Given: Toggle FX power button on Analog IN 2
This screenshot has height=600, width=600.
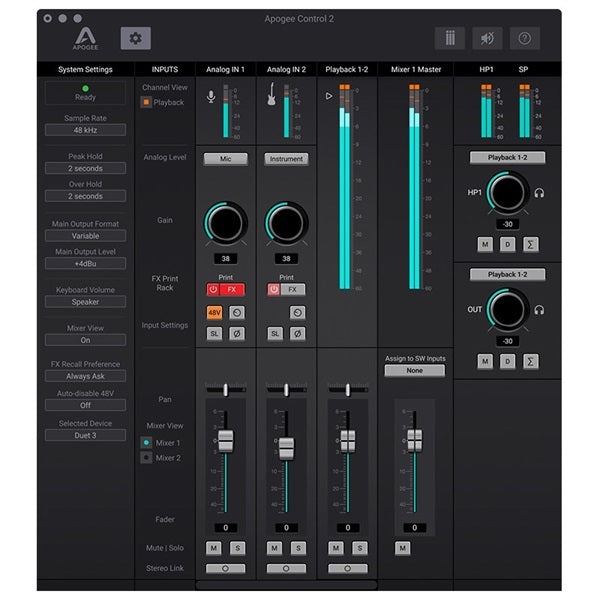Looking at the screenshot, I should tap(274, 289).
